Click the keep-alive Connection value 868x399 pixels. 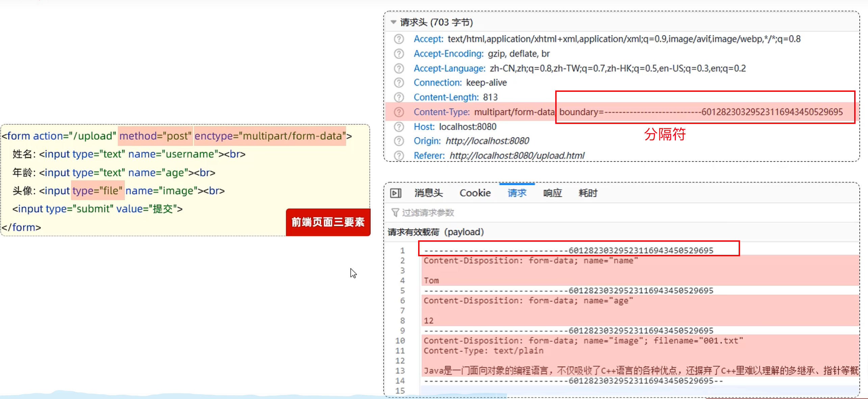pos(486,83)
